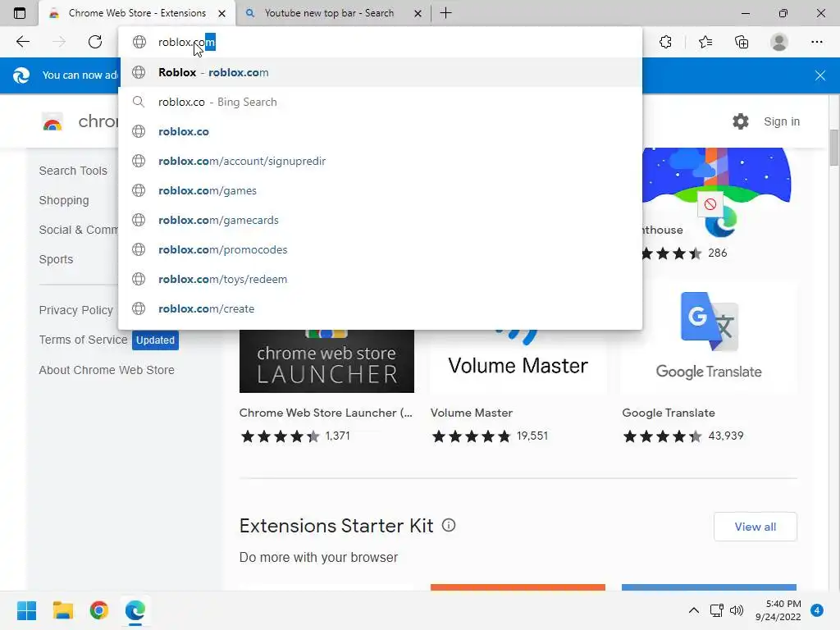Viewport: 840px width, 630px height.
Task: Open the volume speaker tray icon
Action: pos(737,610)
